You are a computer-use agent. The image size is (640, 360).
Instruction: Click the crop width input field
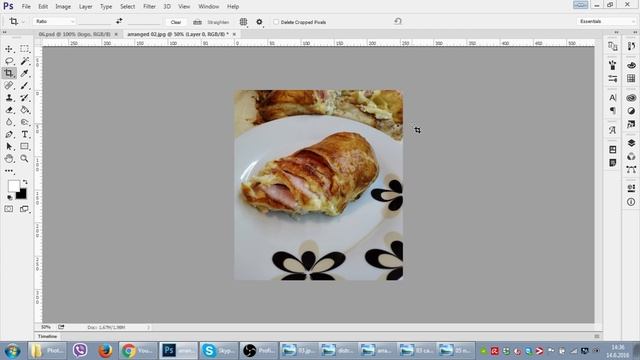[95, 21]
